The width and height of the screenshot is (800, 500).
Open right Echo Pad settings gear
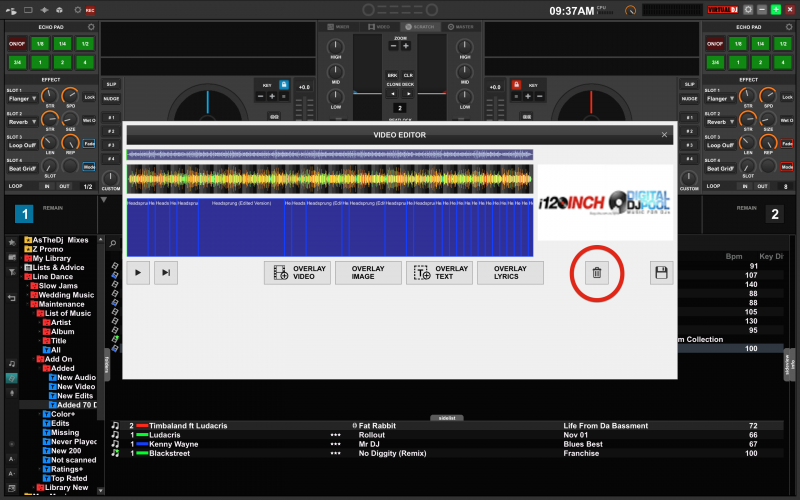pyautogui.click(x=789, y=27)
